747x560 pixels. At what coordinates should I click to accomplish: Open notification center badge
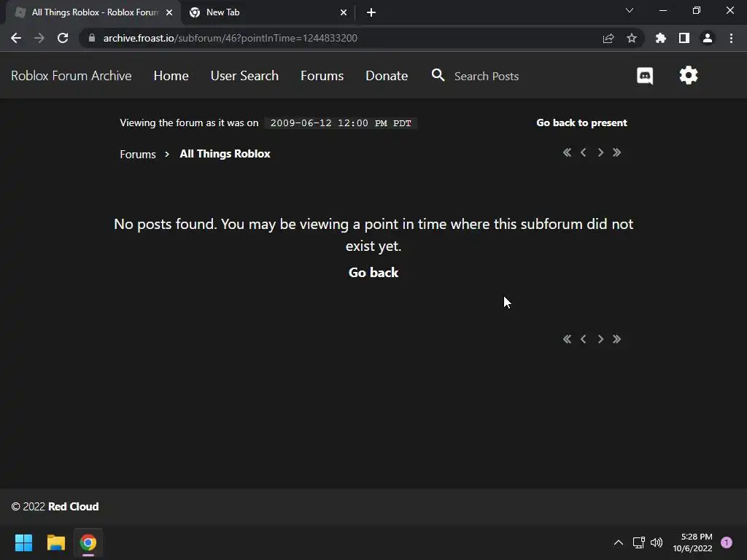[727, 542]
